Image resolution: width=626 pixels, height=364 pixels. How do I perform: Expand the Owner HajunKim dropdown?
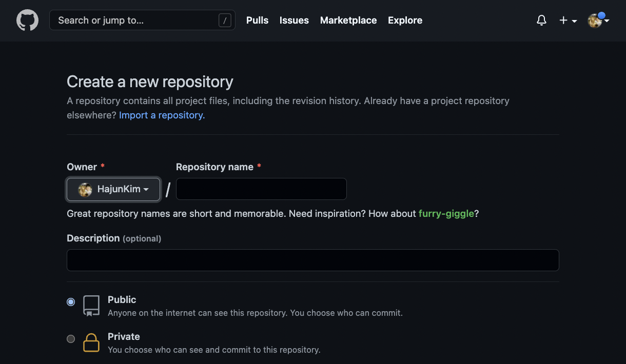[113, 189]
